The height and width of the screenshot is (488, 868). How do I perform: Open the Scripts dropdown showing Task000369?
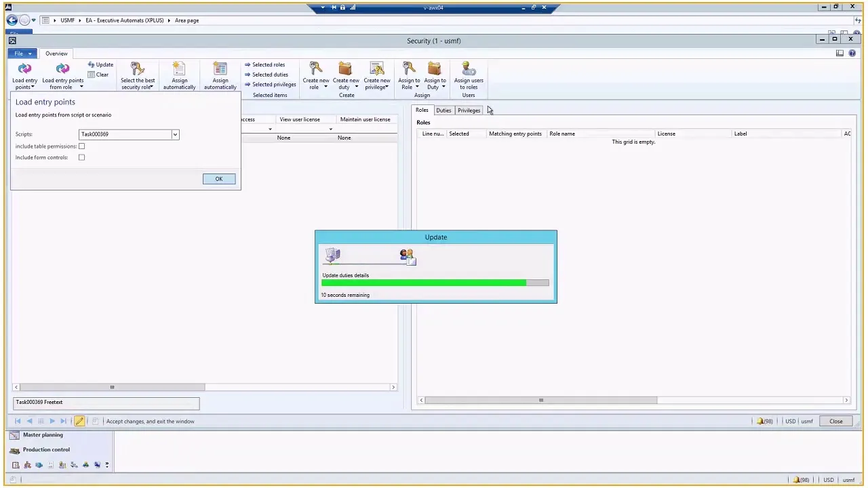pos(174,134)
